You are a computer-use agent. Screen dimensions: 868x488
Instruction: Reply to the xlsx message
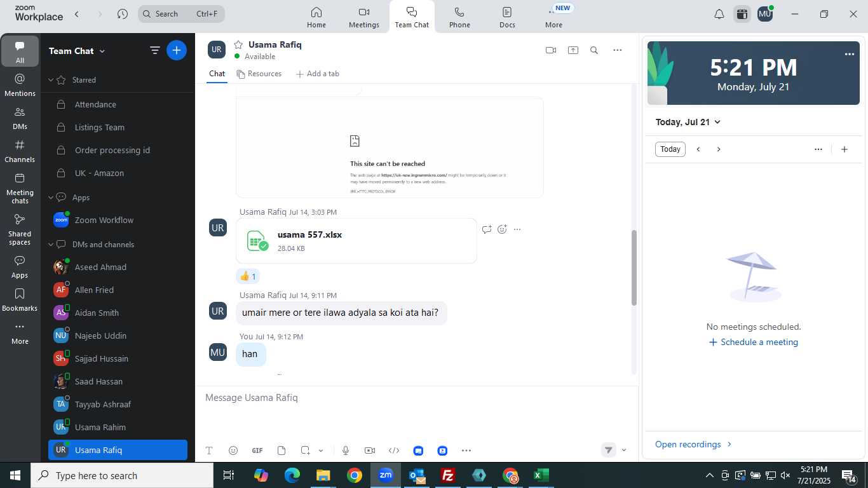point(487,229)
